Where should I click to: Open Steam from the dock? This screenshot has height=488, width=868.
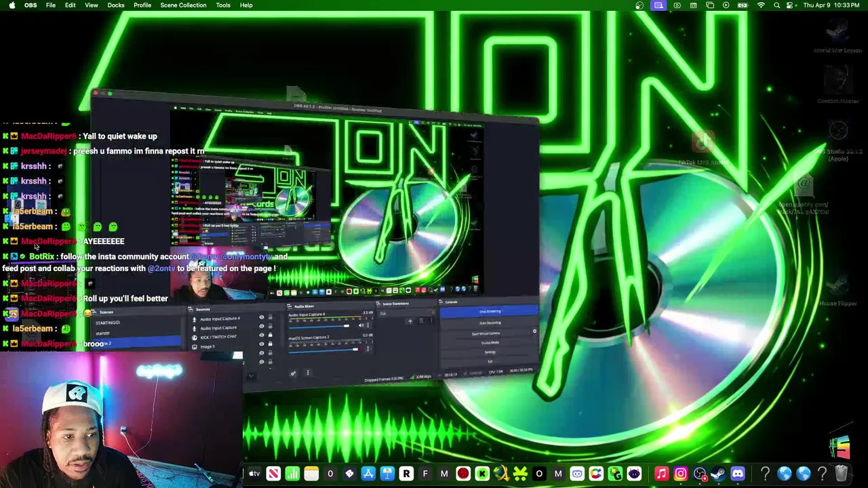click(719, 474)
